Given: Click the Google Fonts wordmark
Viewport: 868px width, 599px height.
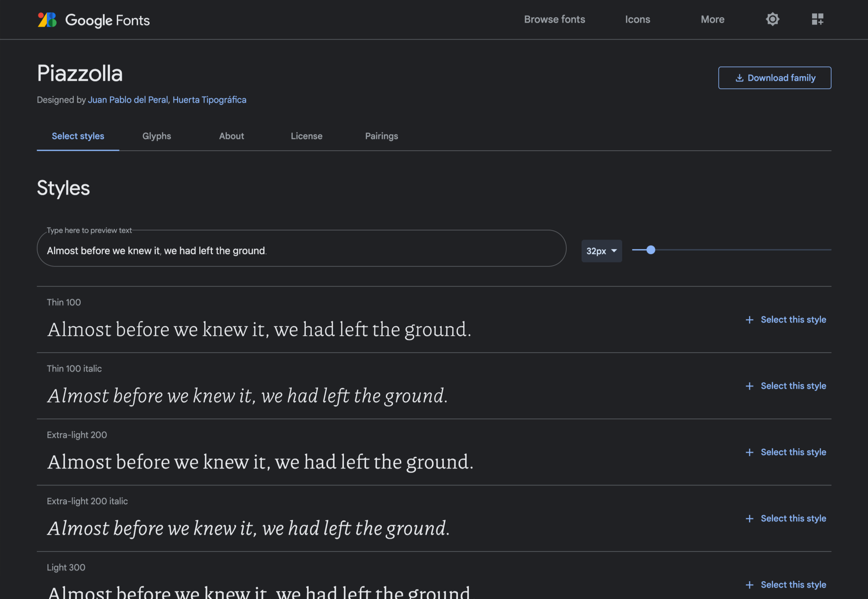Looking at the screenshot, I should [107, 20].
